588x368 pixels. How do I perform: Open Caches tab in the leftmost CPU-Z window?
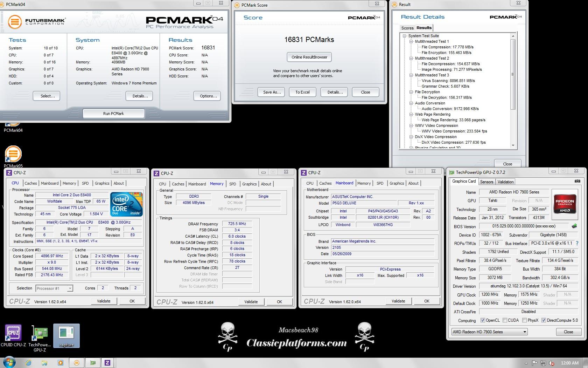30,183
